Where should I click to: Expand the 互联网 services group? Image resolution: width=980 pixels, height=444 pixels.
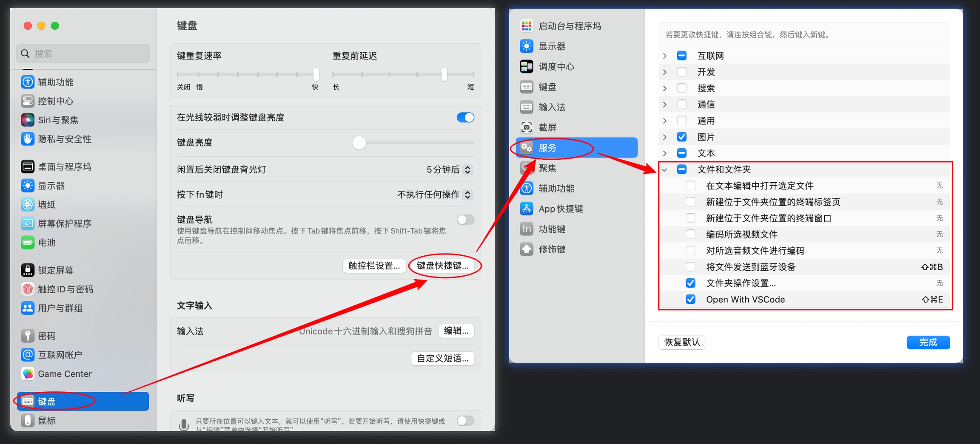[664, 56]
